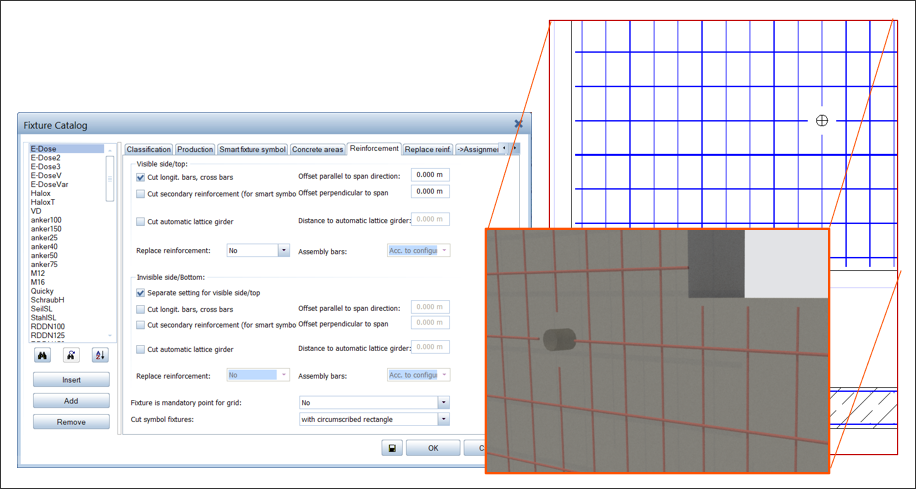Click the fixture list scrollbar

tap(109, 190)
